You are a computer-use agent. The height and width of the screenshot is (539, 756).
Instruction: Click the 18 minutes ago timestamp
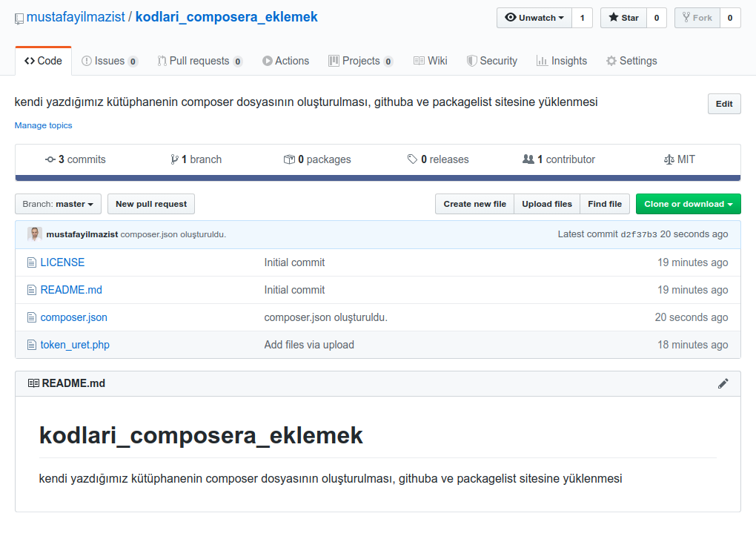[693, 345]
